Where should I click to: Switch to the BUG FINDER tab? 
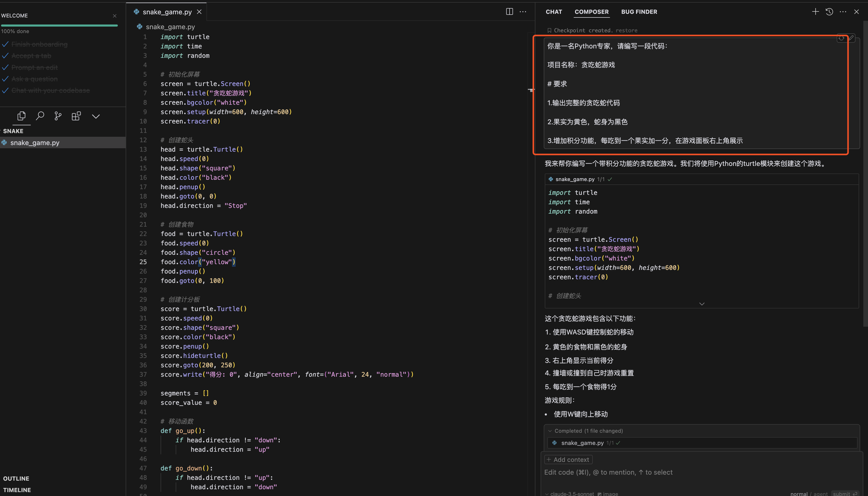639,11
